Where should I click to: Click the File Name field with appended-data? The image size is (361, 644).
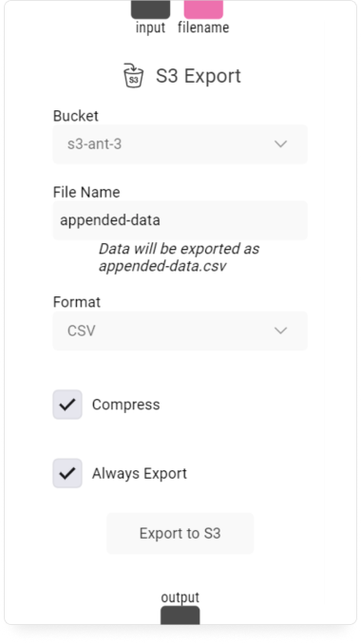180,220
